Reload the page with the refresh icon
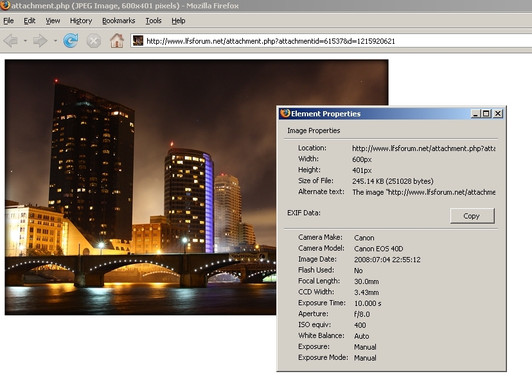 tap(71, 40)
